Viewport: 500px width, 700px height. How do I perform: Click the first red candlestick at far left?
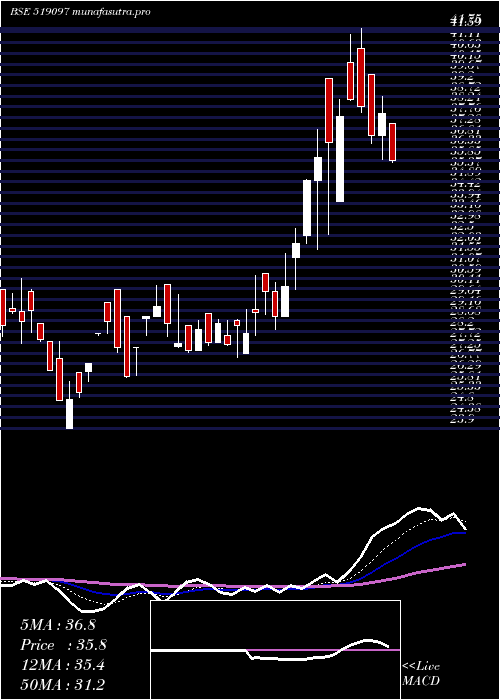tap(3, 307)
